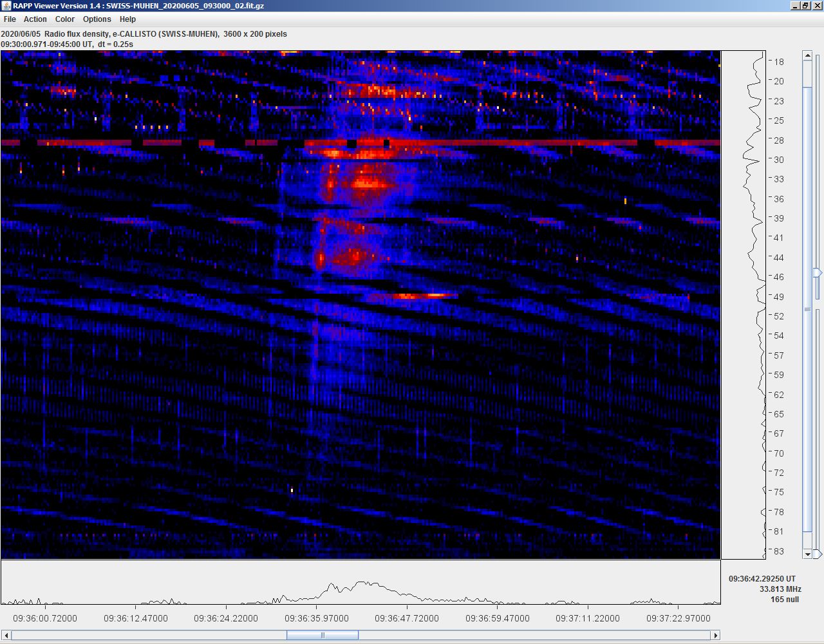Click the 18 MHz frequency axis label
The width and height of the screenshot is (824, 644).
pyautogui.click(x=779, y=62)
